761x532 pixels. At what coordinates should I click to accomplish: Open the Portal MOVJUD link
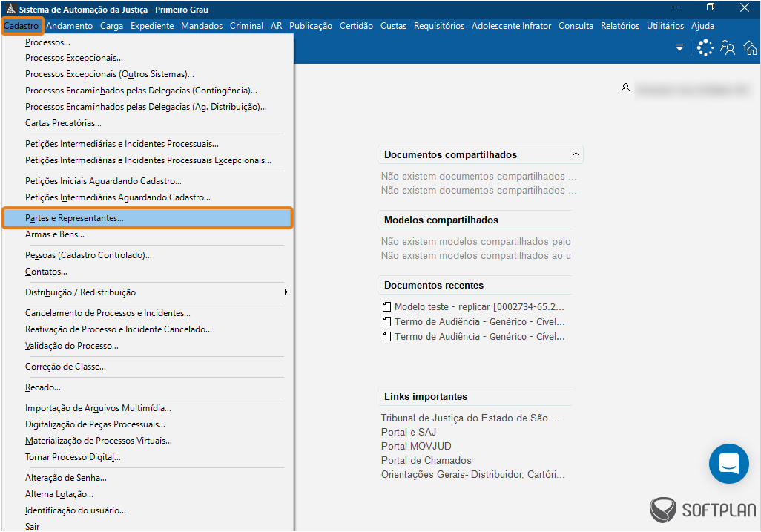coord(416,446)
